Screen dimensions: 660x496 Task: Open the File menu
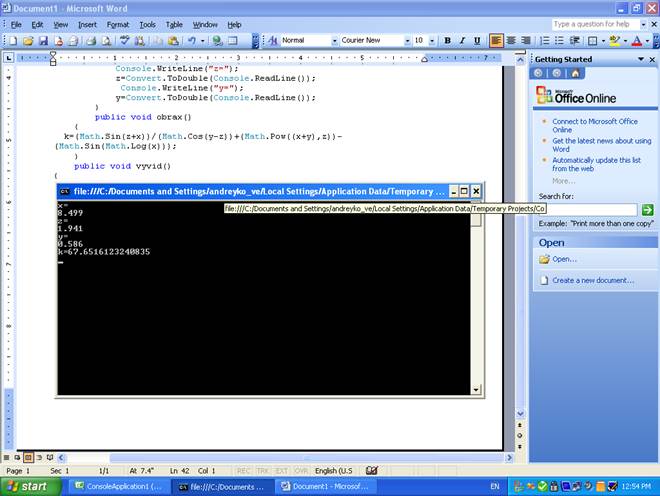click(x=16, y=25)
